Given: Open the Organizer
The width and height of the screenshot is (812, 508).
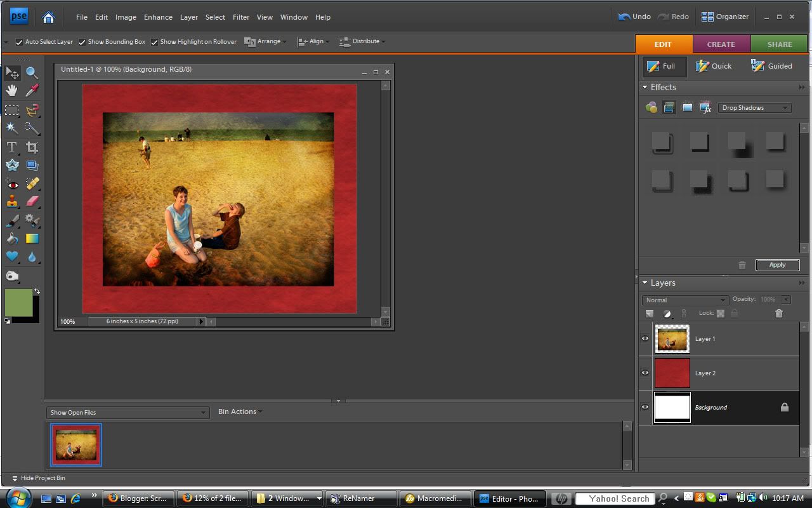Looking at the screenshot, I should 725,17.
